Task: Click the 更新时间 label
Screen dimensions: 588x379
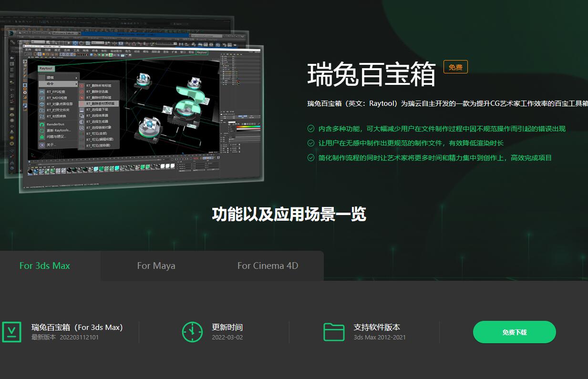Action: 227,327
